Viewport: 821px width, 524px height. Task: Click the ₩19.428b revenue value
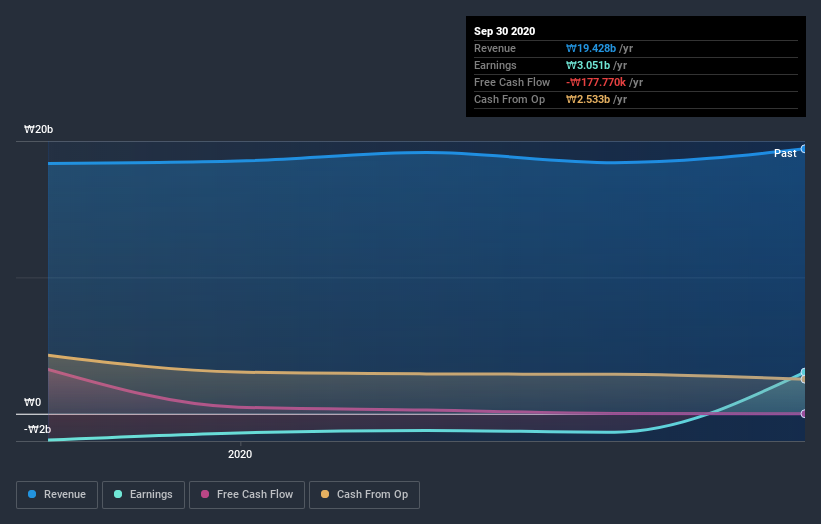[x=591, y=48]
